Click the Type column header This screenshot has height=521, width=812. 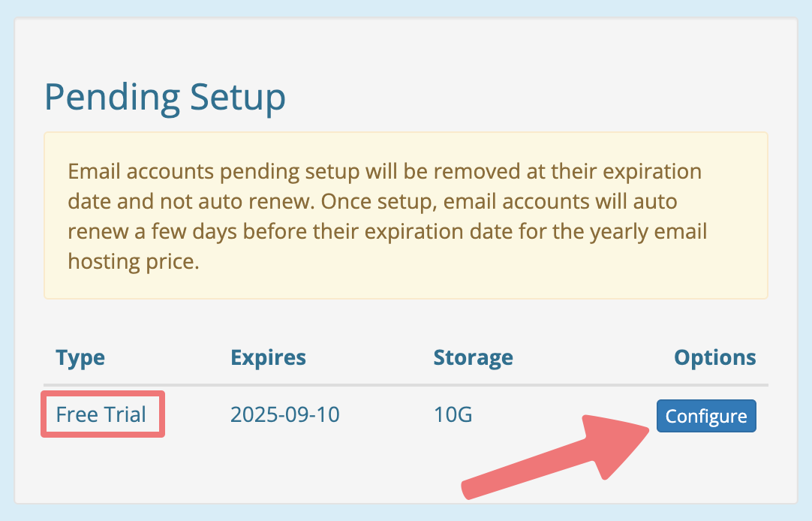point(80,357)
